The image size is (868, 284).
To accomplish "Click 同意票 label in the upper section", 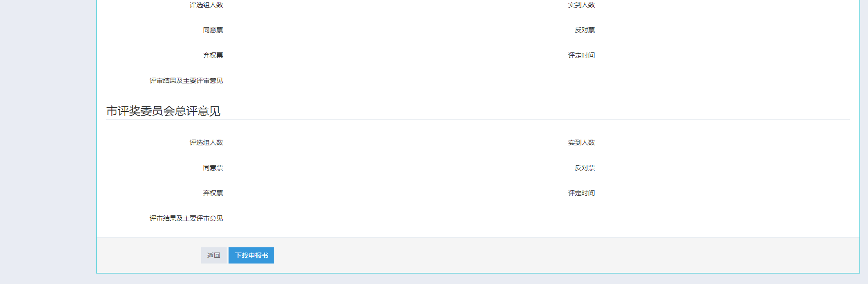I will 213,30.
